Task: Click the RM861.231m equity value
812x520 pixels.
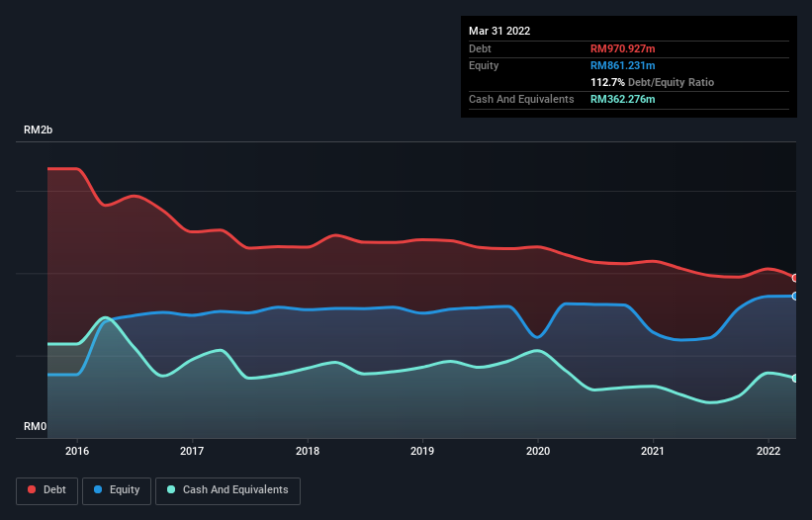Action: (623, 65)
